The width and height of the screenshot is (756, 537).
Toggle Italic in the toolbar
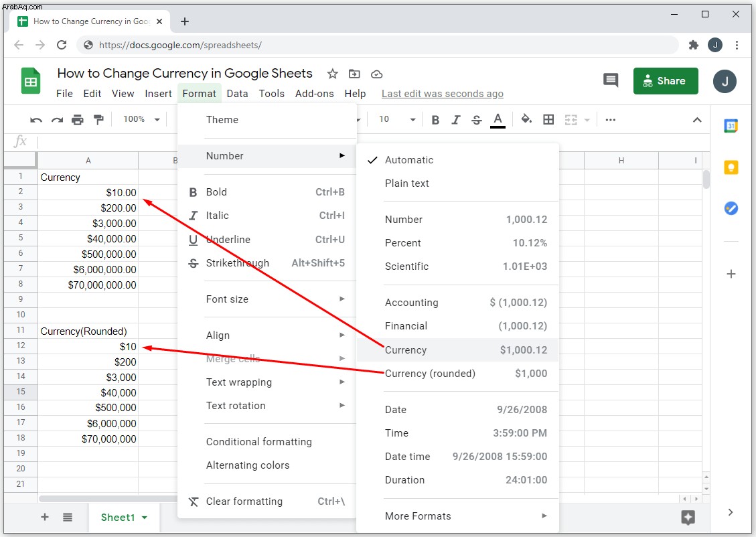point(455,120)
